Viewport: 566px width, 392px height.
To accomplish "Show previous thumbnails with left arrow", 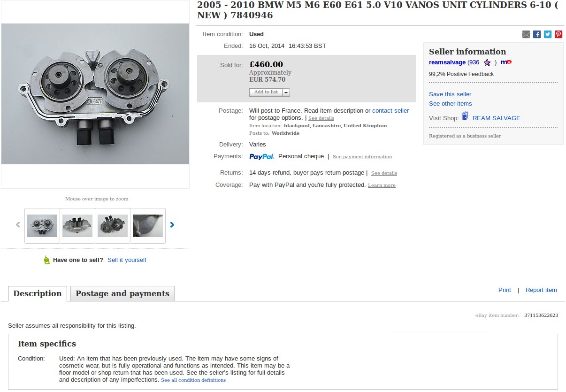I will (18, 225).
